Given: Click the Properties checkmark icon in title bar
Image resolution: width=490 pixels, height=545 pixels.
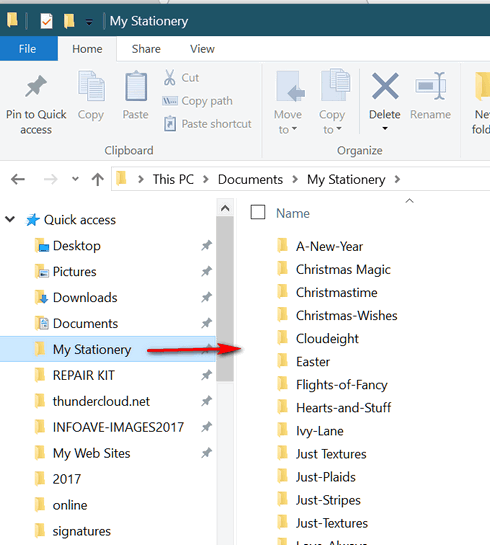Looking at the screenshot, I should (x=46, y=21).
